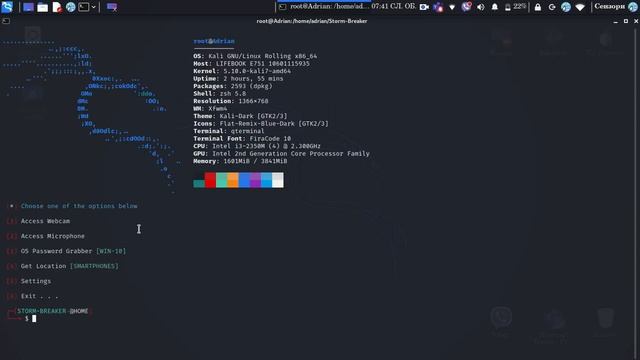The width and height of the screenshot is (640, 360).
Task: Click the 'Terminal: qterminal' line
Action: point(229,131)
